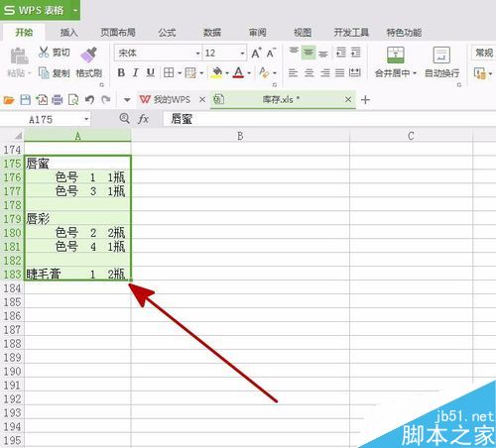
Task: Click the Print icon in quick toolbar
Action: click(x=58, y=99)
